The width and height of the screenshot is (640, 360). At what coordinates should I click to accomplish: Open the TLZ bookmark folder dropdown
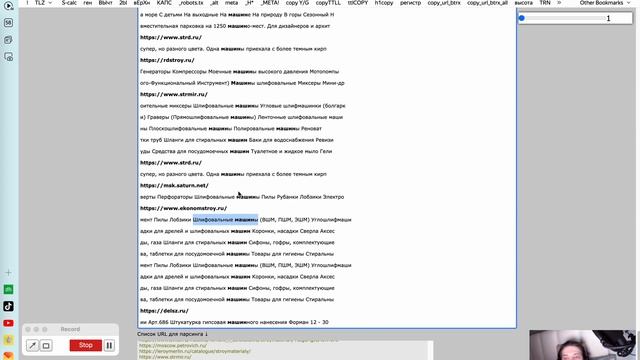coord(43,2)
